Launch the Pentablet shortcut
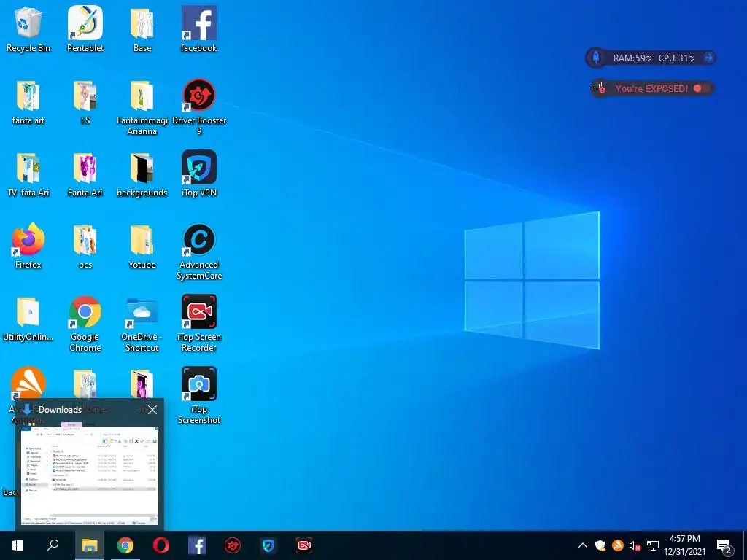Screen dimensions: 747x560 coord(85,28)
